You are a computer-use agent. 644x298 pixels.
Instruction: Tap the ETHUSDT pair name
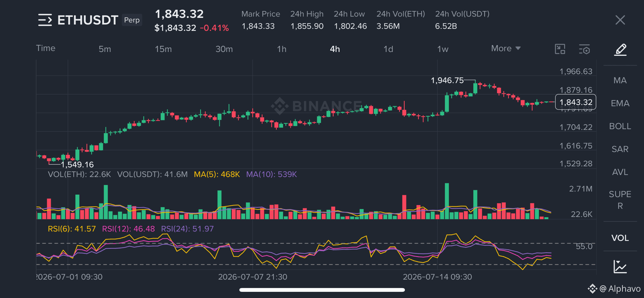(x=88, y=20)
